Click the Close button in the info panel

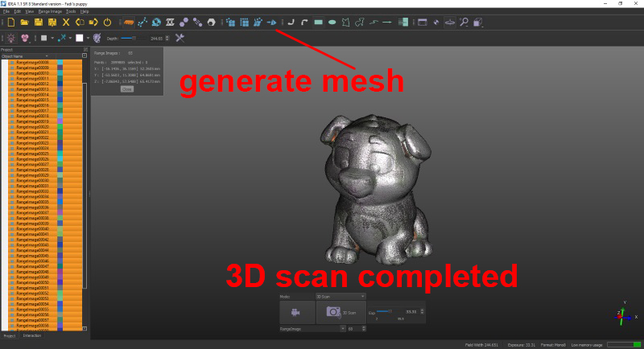click(x=127, y=89)
